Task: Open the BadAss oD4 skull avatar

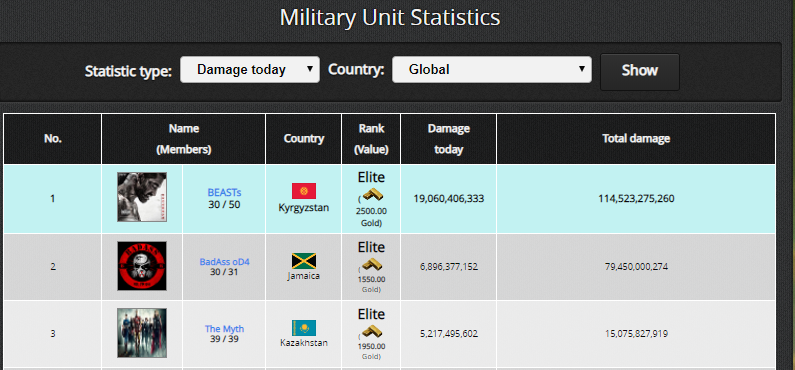Action: coord(142,266)
